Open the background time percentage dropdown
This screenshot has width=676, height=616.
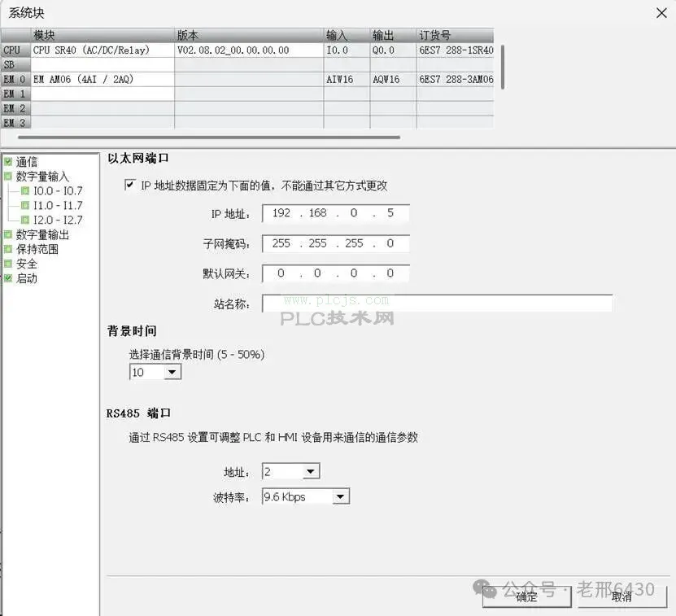[172, 372]
